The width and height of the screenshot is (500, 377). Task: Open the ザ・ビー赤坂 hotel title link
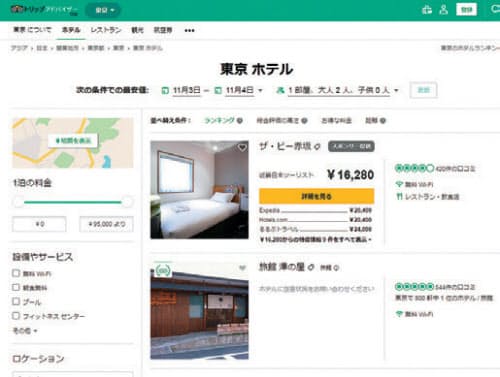coord(285,146)
